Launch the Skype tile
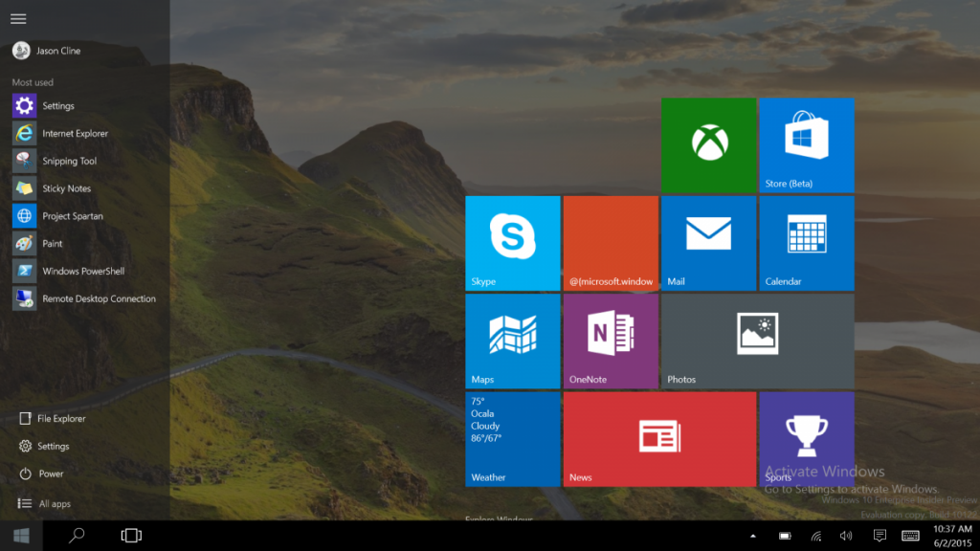This screenshot has width=980, height=551. tap(513, 243)
